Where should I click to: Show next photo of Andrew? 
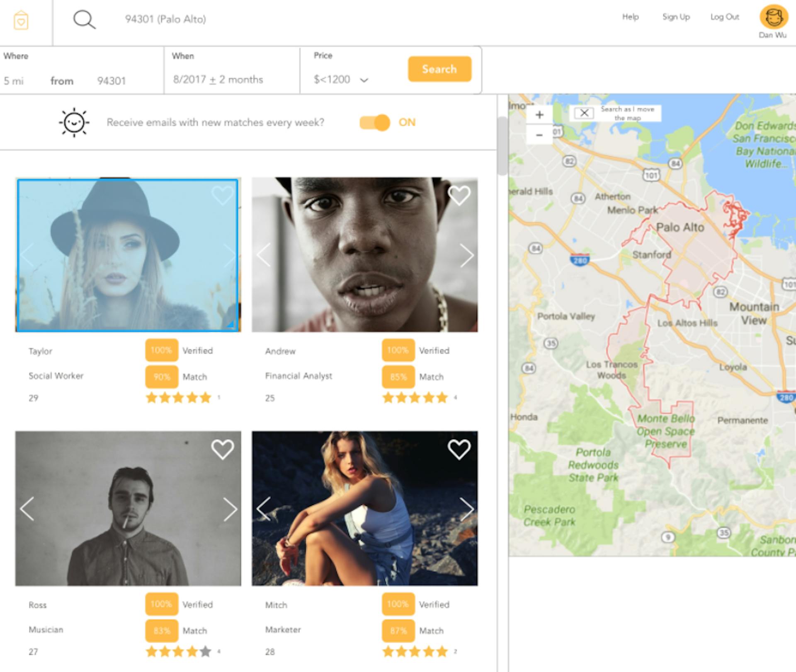pyautogui.click(x=466, y=255)
